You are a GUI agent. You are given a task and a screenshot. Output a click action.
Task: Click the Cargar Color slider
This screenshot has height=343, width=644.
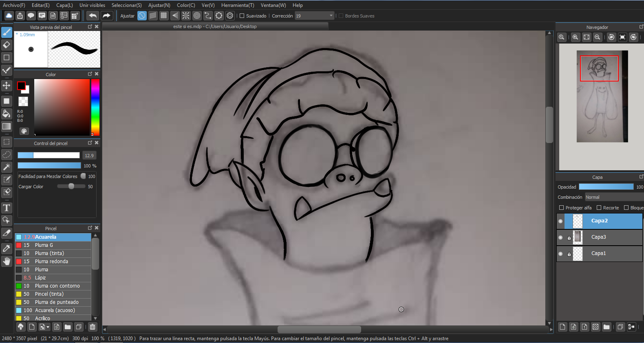71,187
